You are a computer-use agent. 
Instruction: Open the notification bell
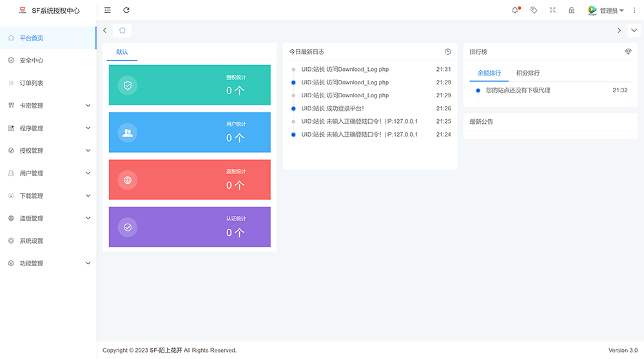pyautogui.click(x=515, y=10)
